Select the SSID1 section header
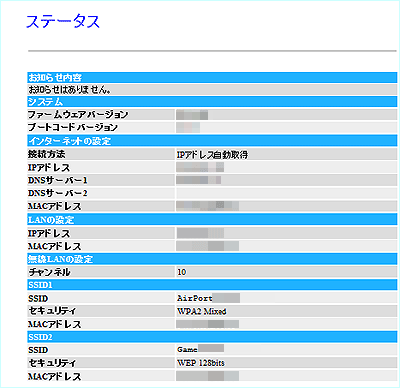This screenshot has width=400, height=388. coord(212,285)
